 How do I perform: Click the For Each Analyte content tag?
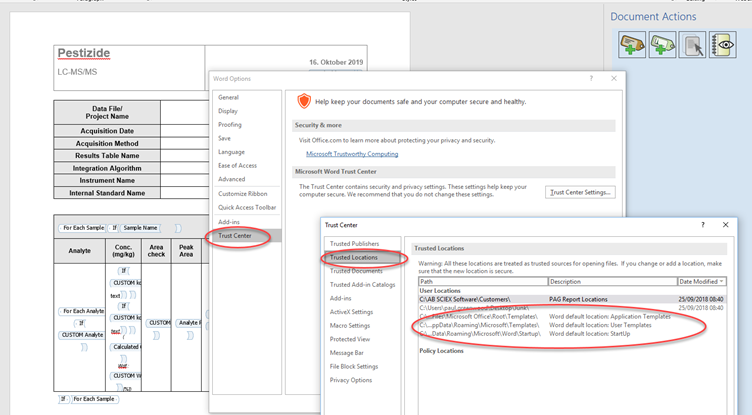point(82,311)
